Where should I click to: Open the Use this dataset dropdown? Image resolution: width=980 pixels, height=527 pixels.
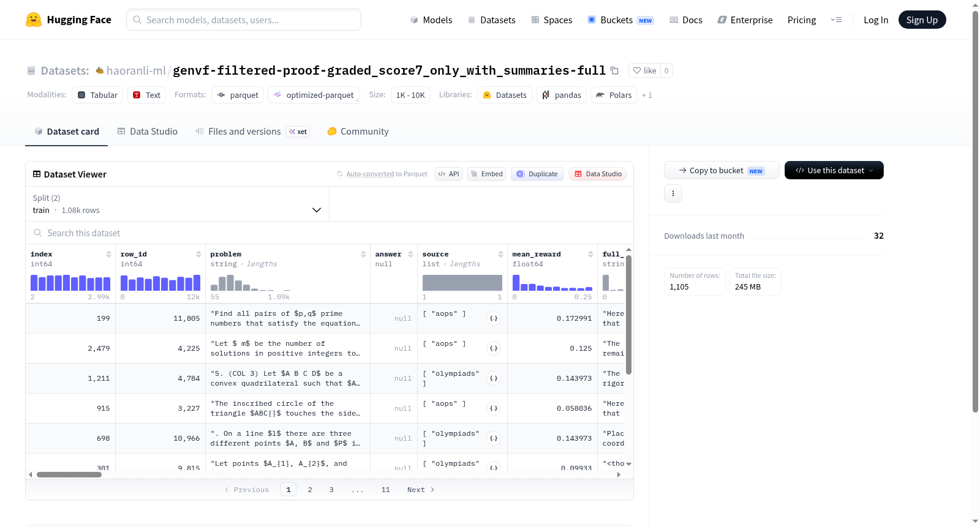pos(834,170)
